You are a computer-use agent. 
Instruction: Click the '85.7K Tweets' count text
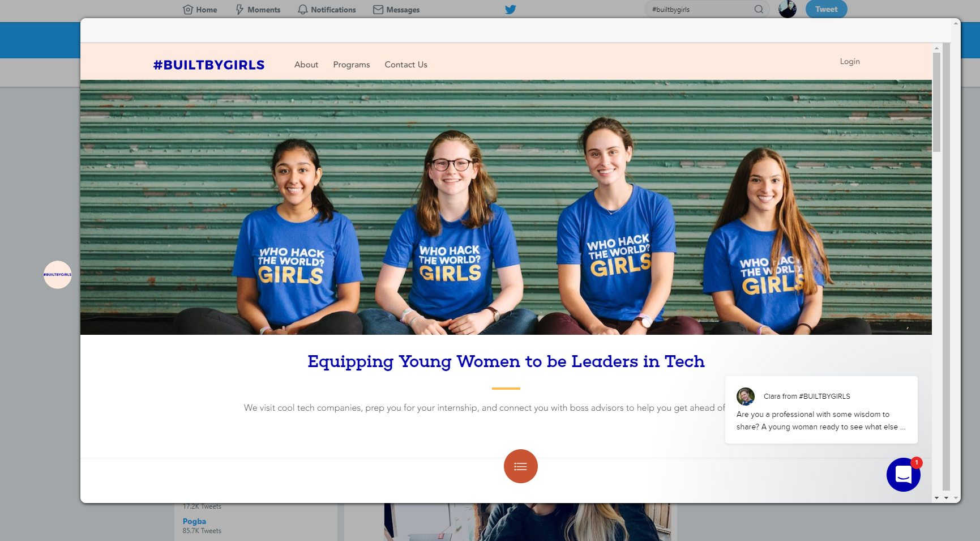click(202, 531)
